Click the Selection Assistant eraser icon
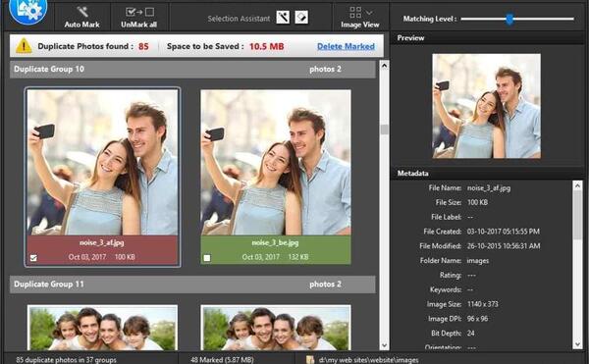 click(301, 18)
